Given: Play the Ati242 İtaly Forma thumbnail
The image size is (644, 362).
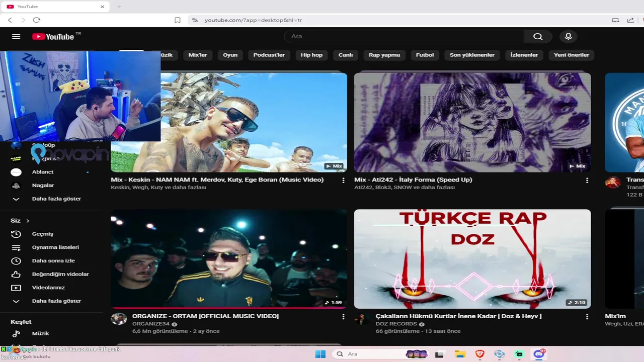Looking at the screenshot, I should [472, 122].
